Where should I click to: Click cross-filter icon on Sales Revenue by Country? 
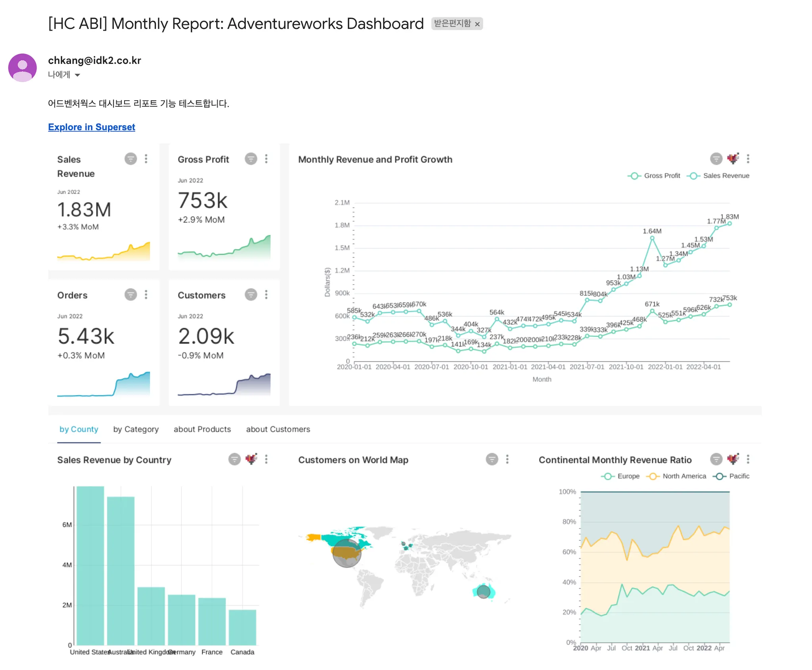[251, 459]
